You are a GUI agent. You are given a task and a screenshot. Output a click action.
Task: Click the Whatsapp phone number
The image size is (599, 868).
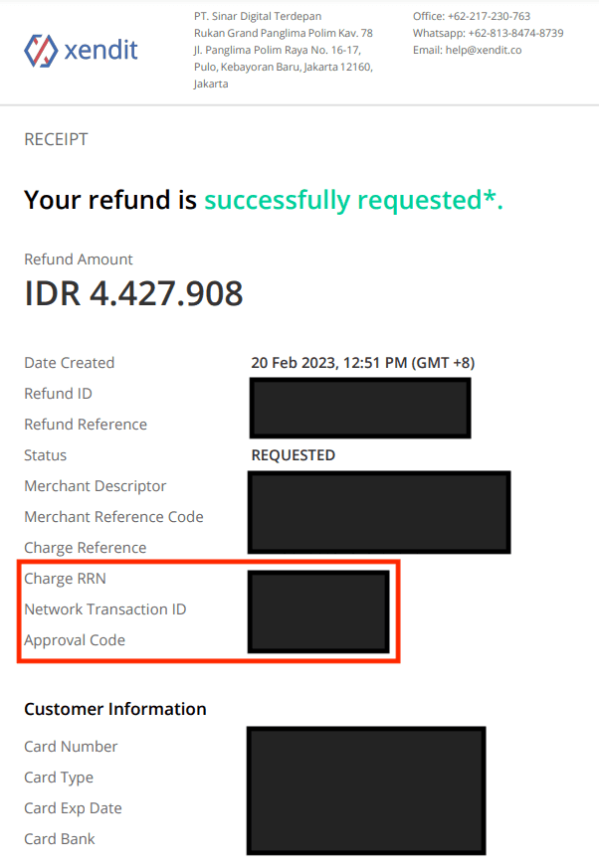[515, 33]
